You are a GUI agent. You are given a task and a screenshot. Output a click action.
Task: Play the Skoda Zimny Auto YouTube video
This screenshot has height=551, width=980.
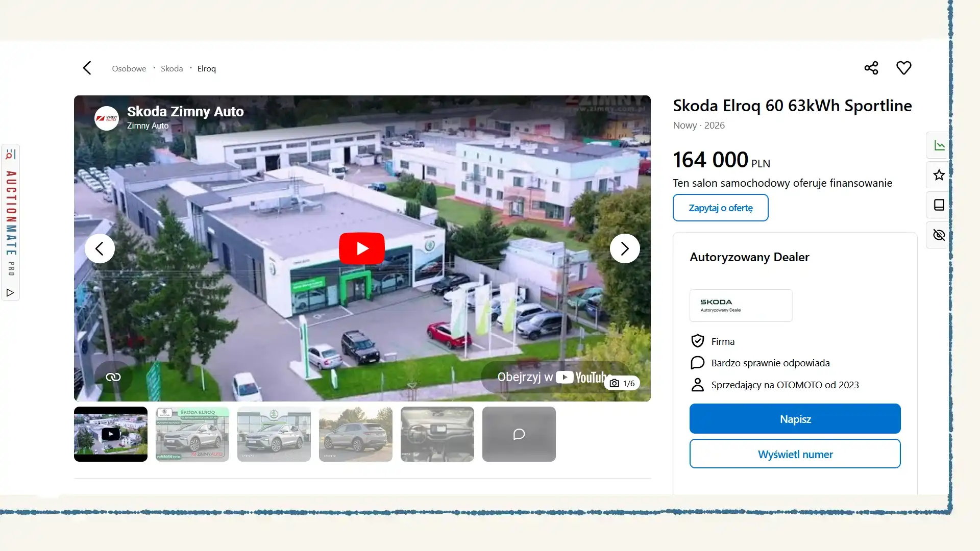point(361,248)
